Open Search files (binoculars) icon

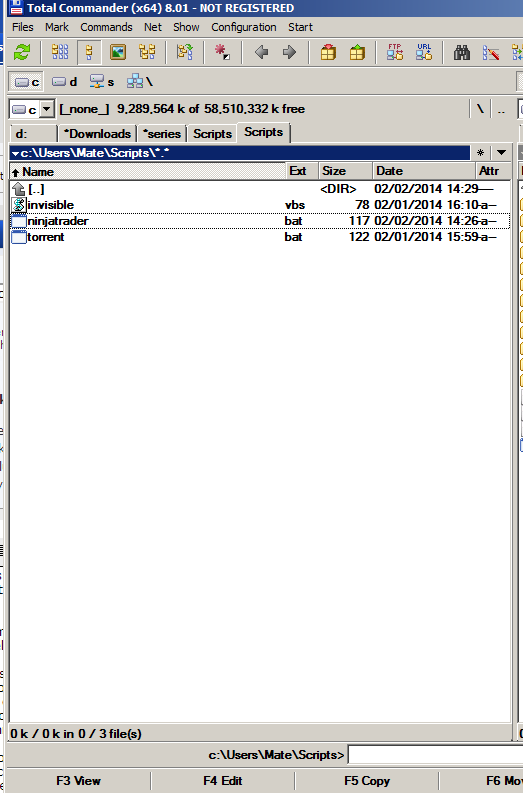pyautogui.click(x=462, y=52)
